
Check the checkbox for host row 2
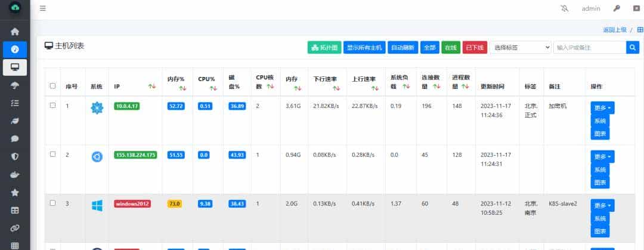[52, 154]
